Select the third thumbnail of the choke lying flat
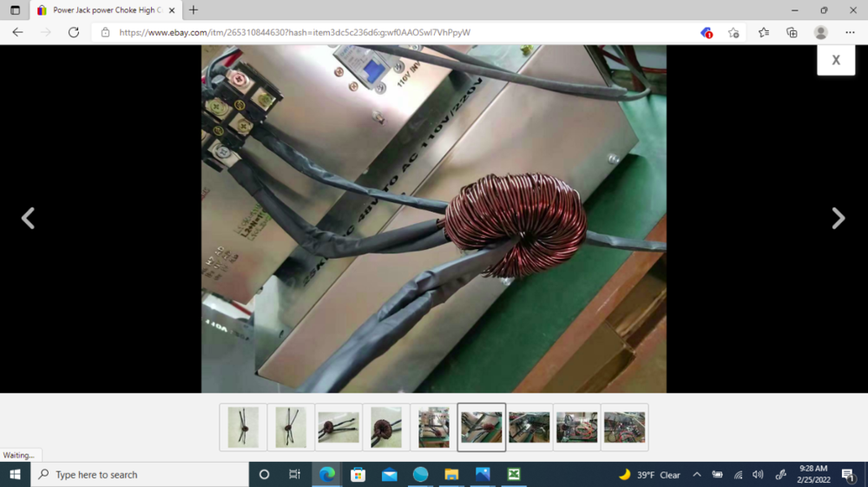The width and height of the screenshot is (868, 487). click(339, 427)
